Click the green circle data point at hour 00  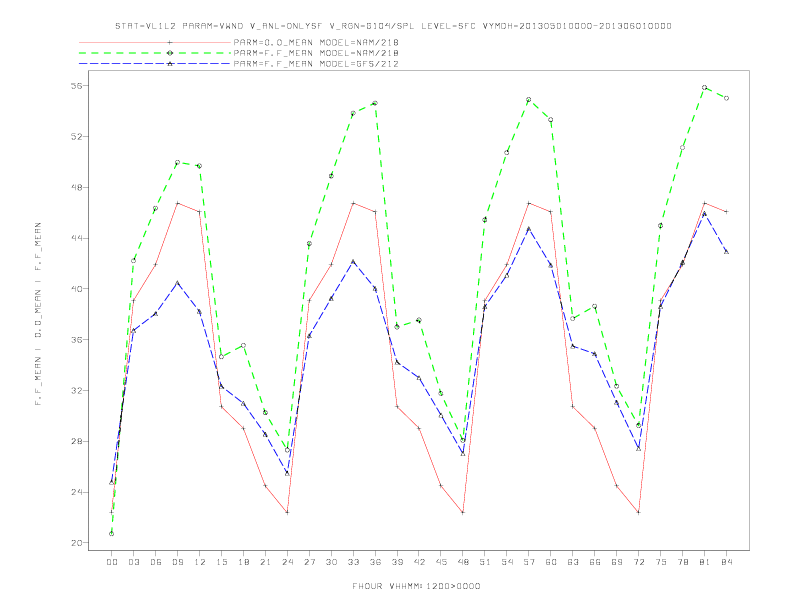[112, 533]
